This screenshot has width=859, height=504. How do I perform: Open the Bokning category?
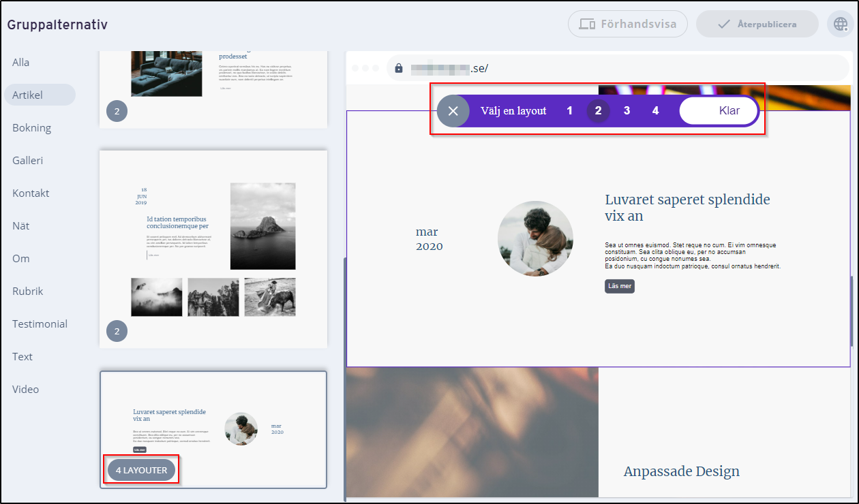click(x=31, y=127)
